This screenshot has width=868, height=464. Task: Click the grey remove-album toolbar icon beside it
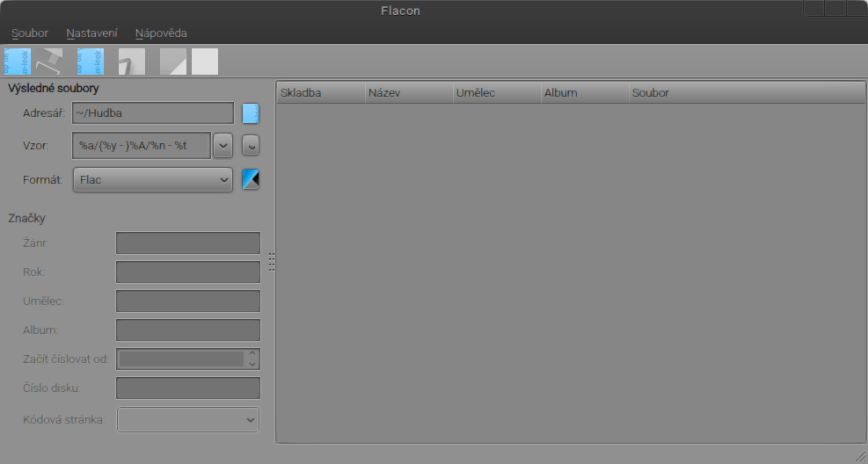[49, 62]
